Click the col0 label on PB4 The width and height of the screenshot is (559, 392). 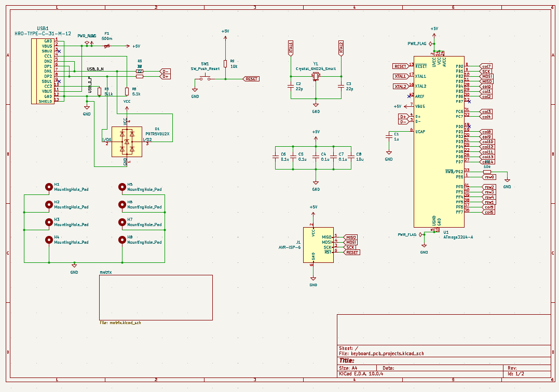(x=486, y=87)
